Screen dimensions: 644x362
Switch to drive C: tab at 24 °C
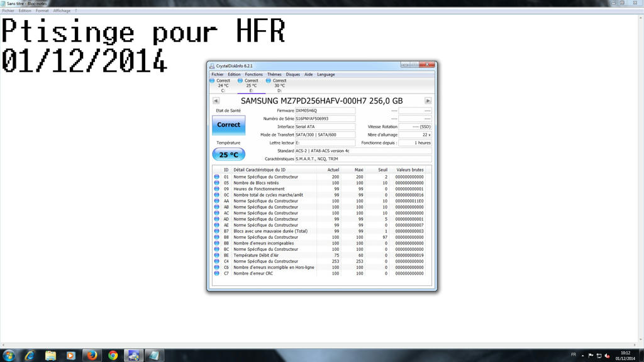point(223,85)
